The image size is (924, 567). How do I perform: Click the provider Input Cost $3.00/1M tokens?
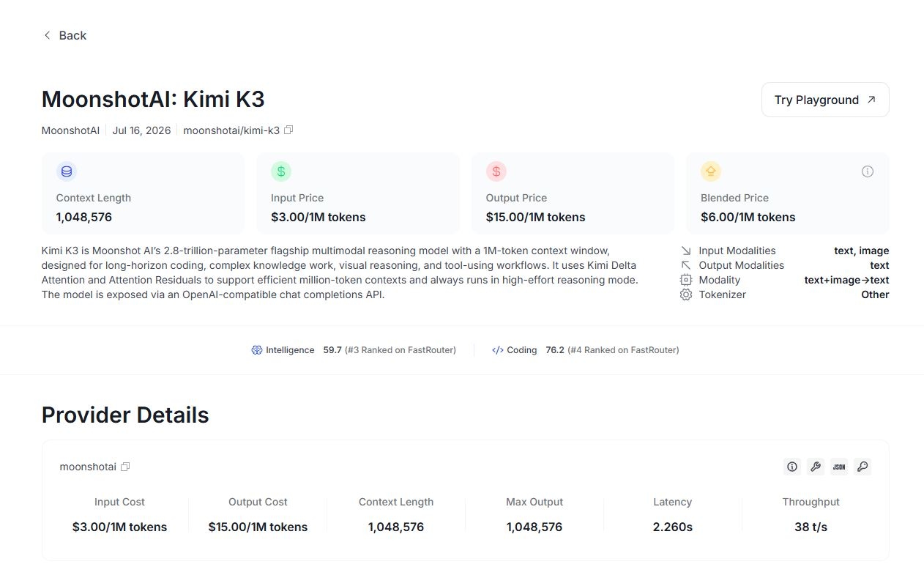pos(119,527)
